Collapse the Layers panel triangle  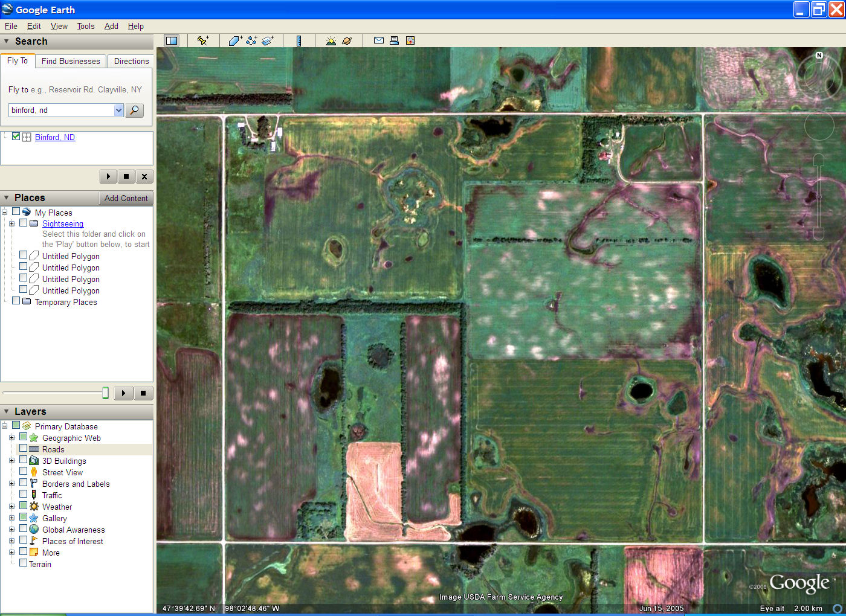click(x=7, y=411)
